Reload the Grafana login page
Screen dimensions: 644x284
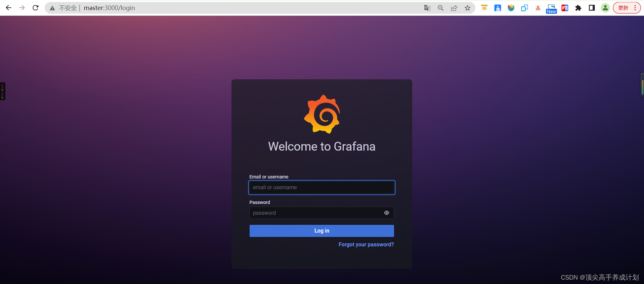(36, 8)
